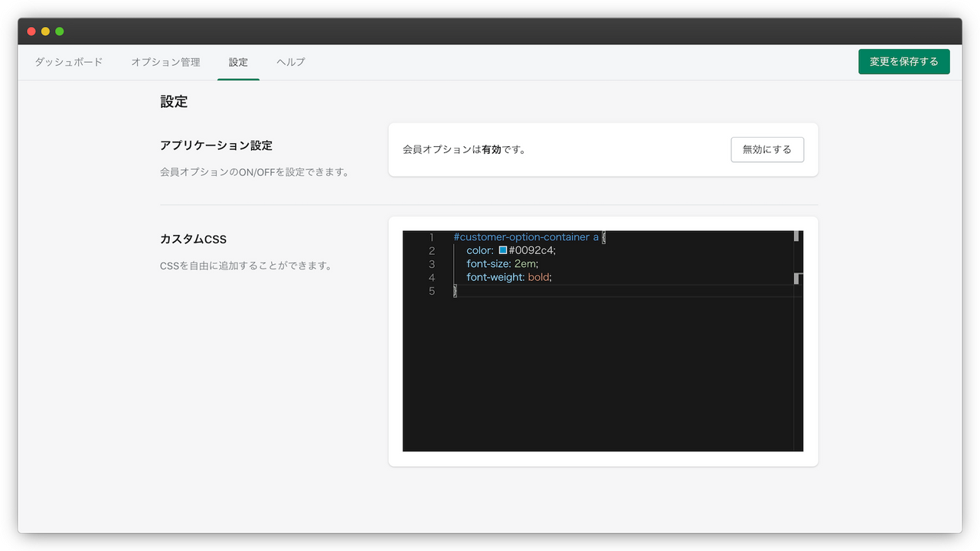Viewport: 980px width, 551px height.
Task: Click the font-weight: bold line in the editor
Action: coord(509,277)
